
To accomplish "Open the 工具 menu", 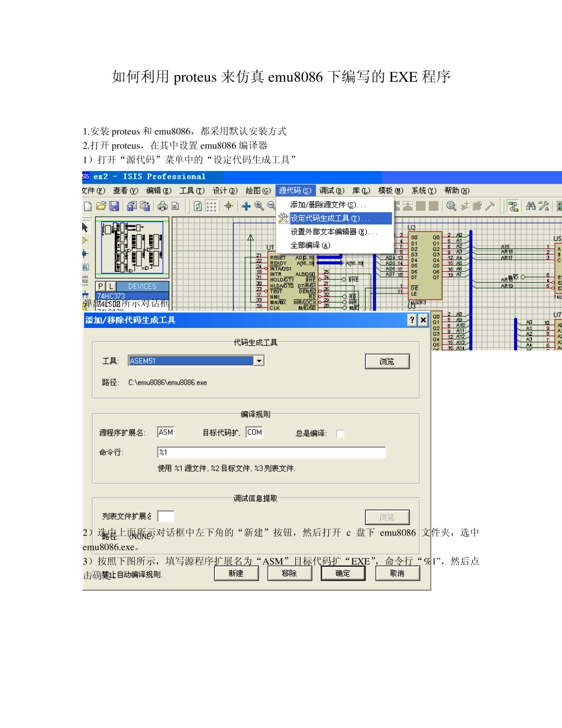I will pos(192,191).
